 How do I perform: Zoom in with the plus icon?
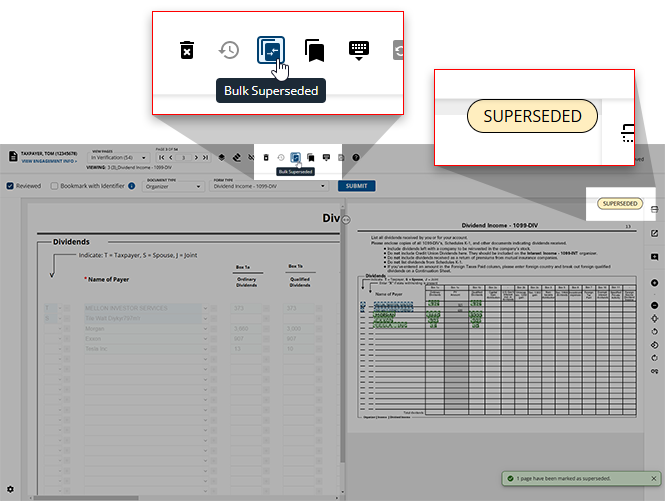654,283
